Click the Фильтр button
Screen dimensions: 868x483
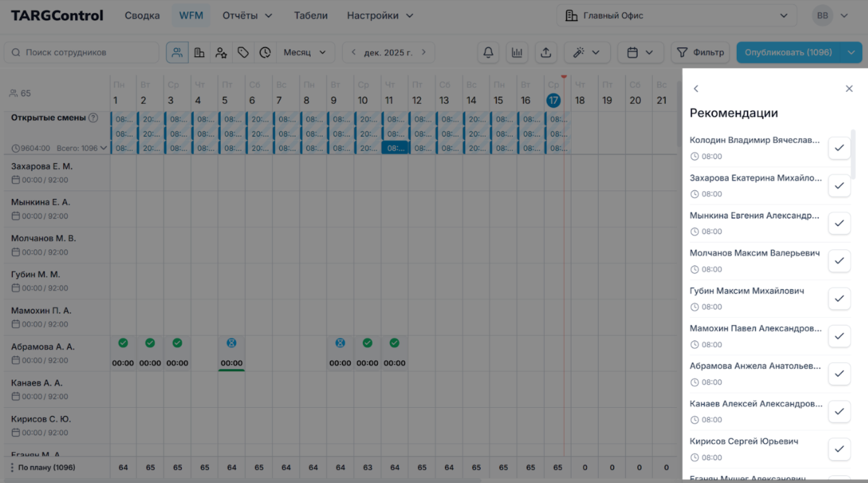click(x=700, y=53)
